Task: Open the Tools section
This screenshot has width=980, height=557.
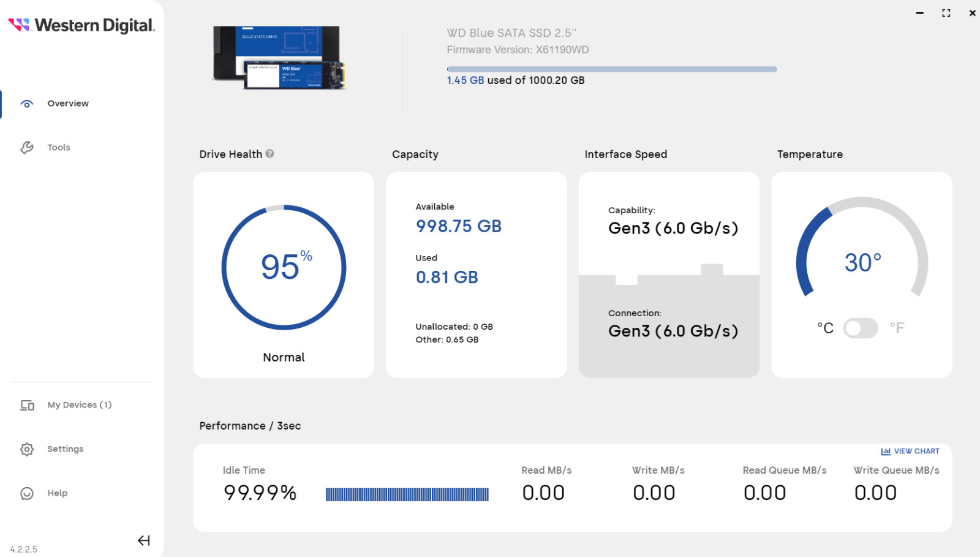Action: [59, 148]
